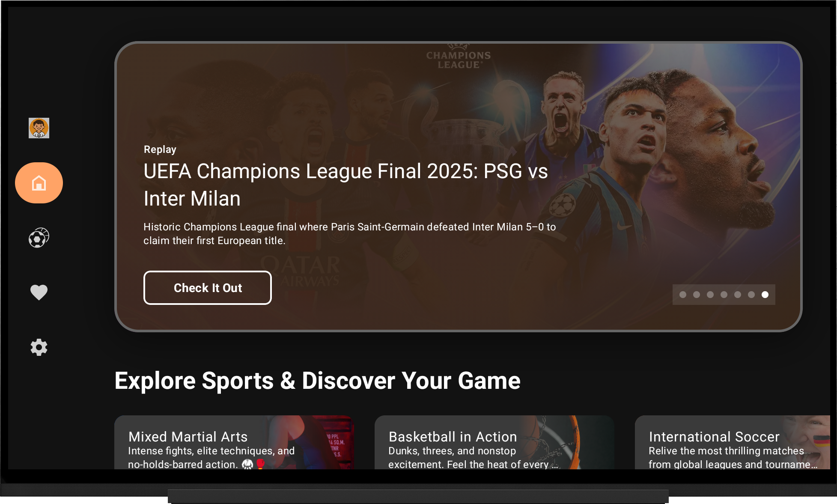
Task: Select the second carousel indicator dot
Action: [697, 295]
